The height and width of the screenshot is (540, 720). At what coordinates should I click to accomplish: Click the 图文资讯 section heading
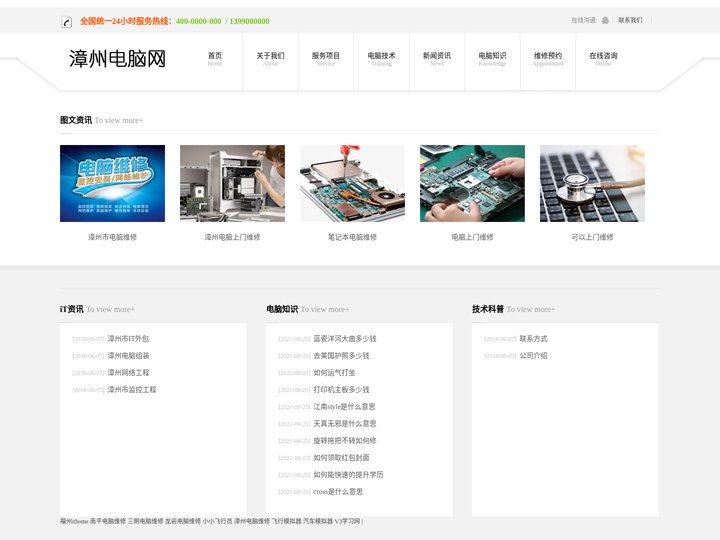(76, 120)
